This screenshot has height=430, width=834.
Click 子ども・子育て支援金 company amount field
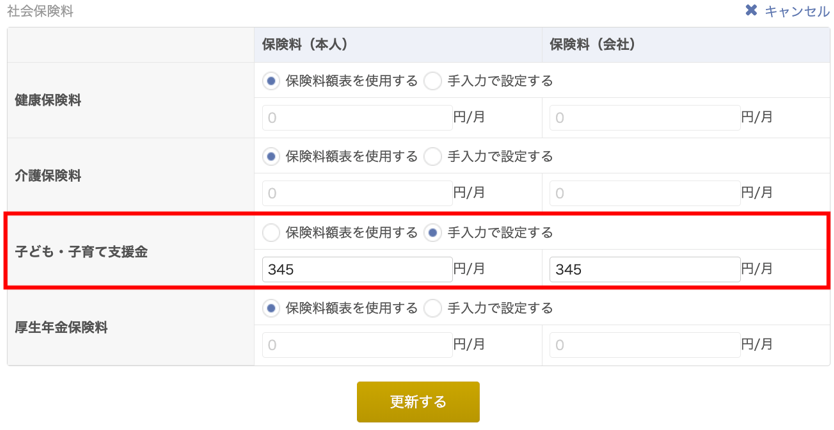click(x=644, y=270)
